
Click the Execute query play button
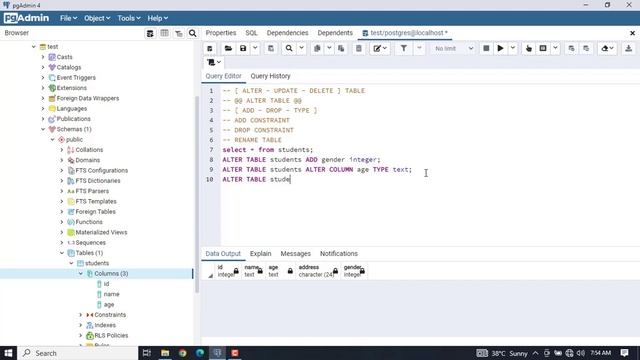tap(500, 48)
